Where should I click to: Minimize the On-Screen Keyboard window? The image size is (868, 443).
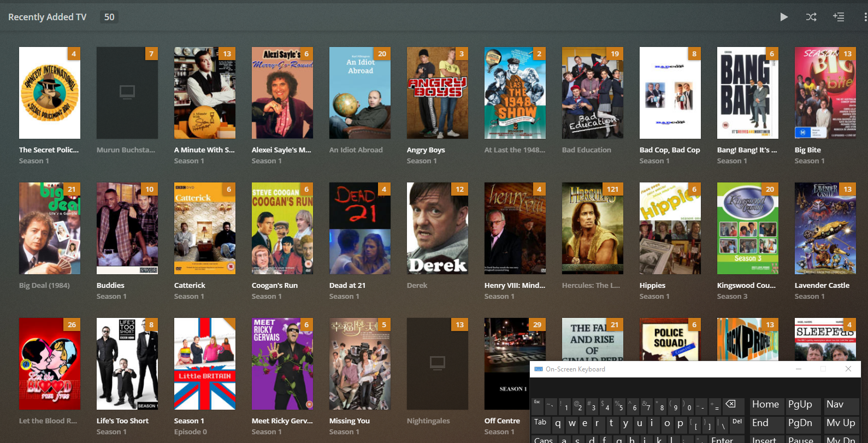click(x=799, y=369)
